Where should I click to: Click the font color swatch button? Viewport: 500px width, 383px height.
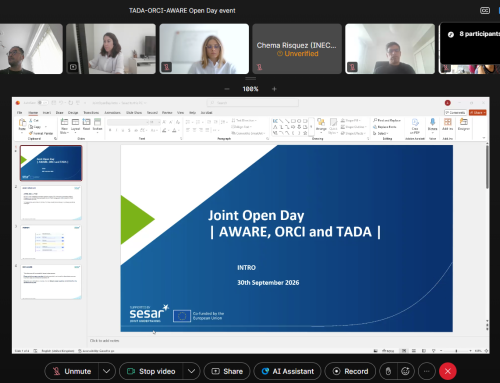point(174,130)
